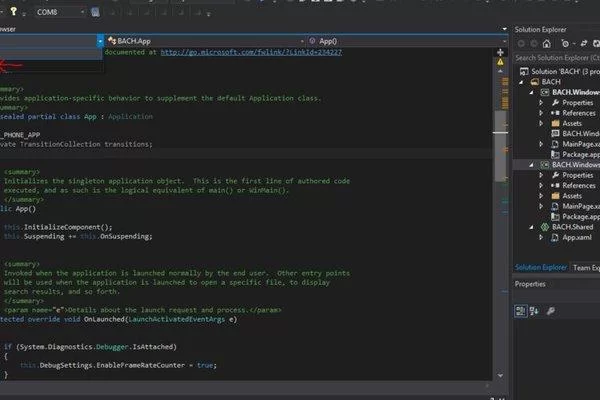The height and width of the screenshot is (400, 600).
Task: Click the editor scrollbar up arrow
Action: [x=500, y=71]
